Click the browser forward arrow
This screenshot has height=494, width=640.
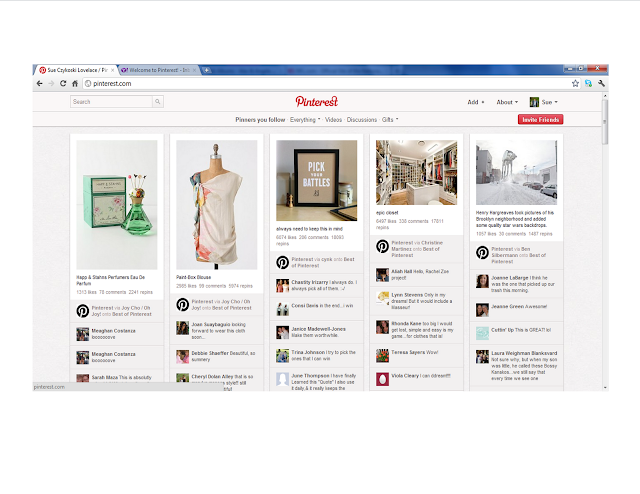51,83
